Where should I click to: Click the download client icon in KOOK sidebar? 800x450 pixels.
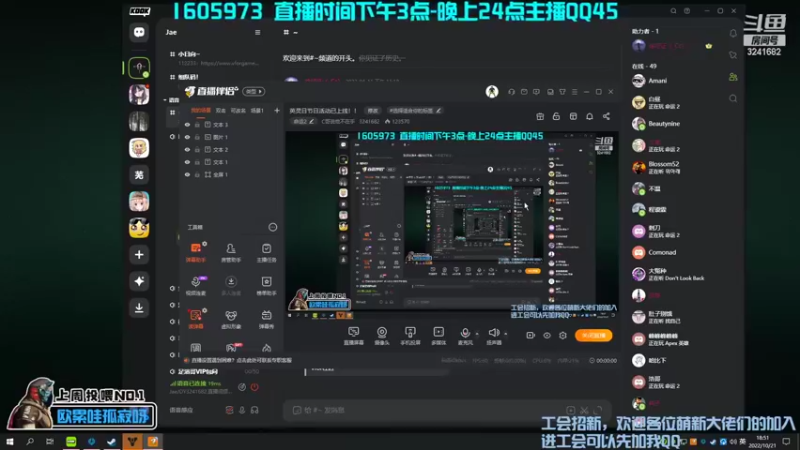[x=139, y=308]
